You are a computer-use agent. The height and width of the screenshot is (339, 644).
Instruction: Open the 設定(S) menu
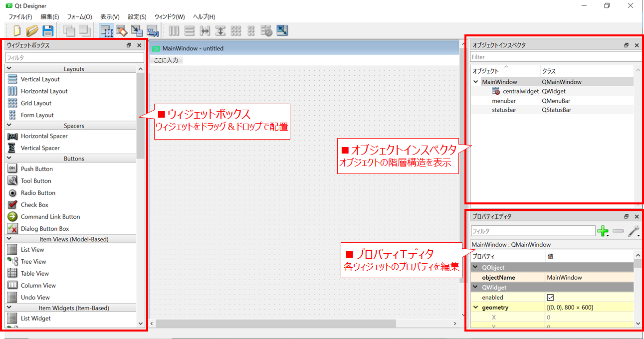137,16
